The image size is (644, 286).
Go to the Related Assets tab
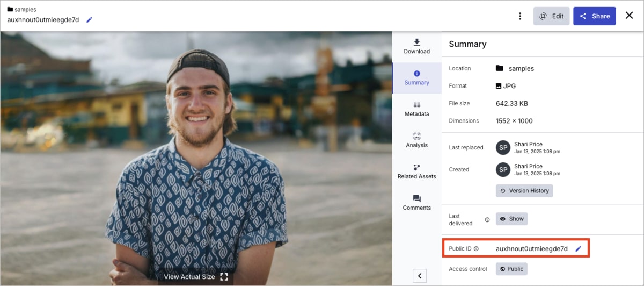point(417,171)
